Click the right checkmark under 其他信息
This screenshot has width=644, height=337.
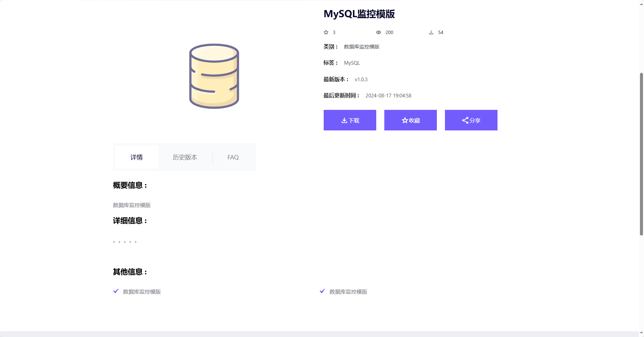322,291
